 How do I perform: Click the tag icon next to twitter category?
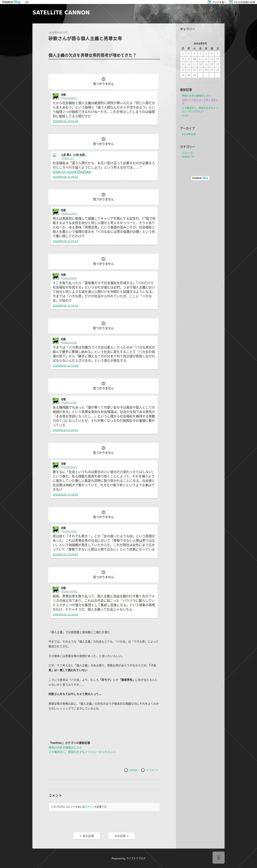point(126,770)
